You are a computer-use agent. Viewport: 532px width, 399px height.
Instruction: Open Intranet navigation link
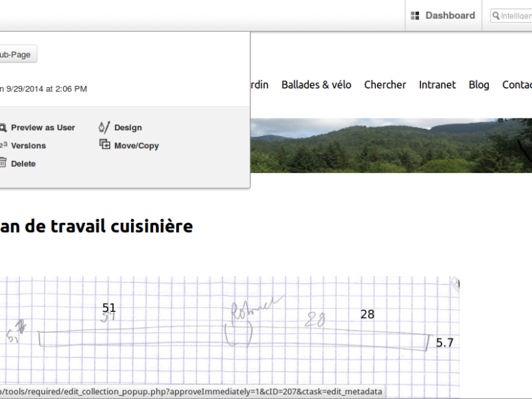[438, 85]
